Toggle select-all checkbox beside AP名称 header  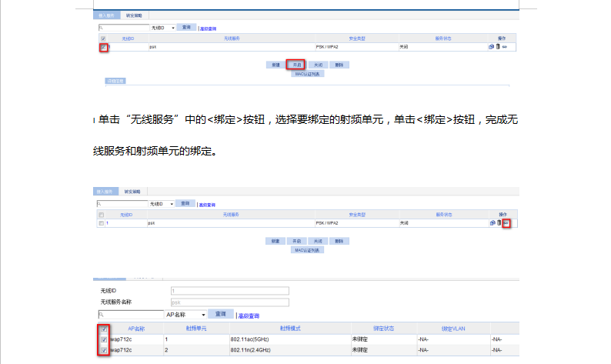point(104,329)
